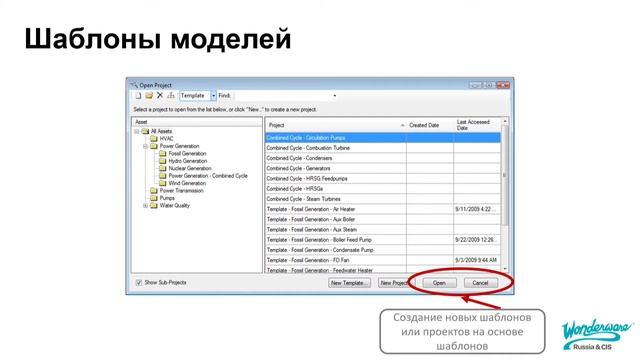
Task: Select Template - Fossil Generation - Aux Steam row
Action: 383,230
